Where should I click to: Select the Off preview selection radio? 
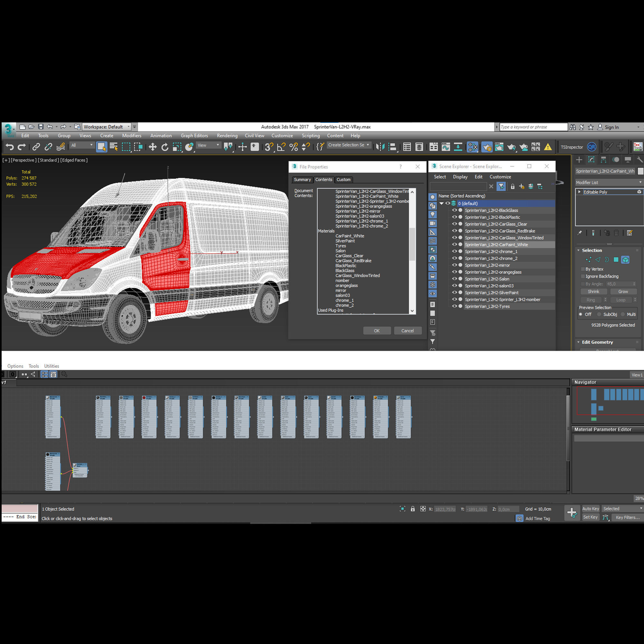(x=581, y=314)
